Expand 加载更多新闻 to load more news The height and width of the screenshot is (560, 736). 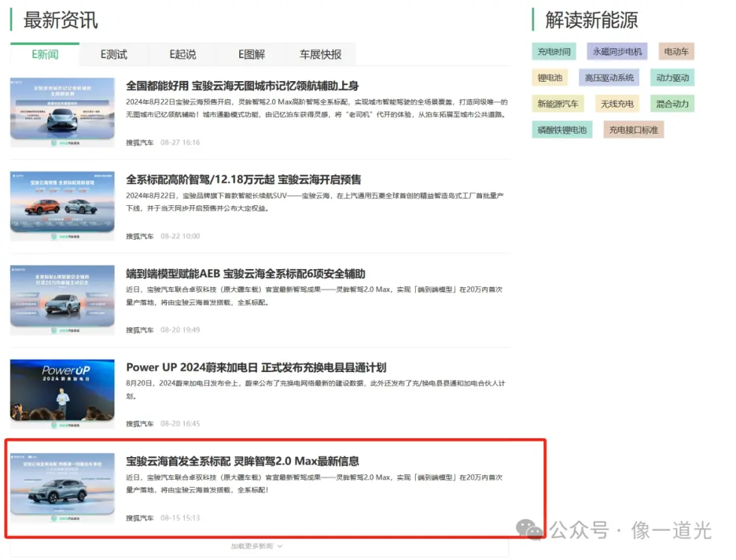click(x=256, y=546)
